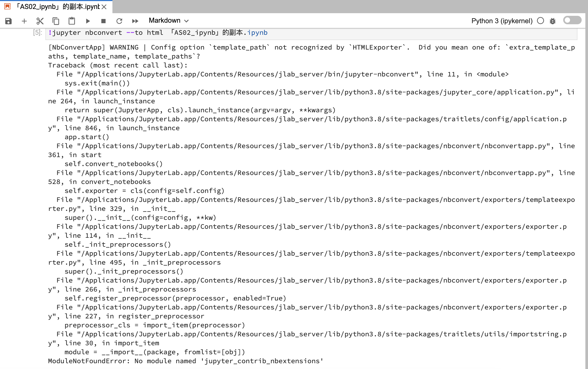Insert a new cell with the plus icon
Viewport: 588px width, 369px height.
point(24,21)
